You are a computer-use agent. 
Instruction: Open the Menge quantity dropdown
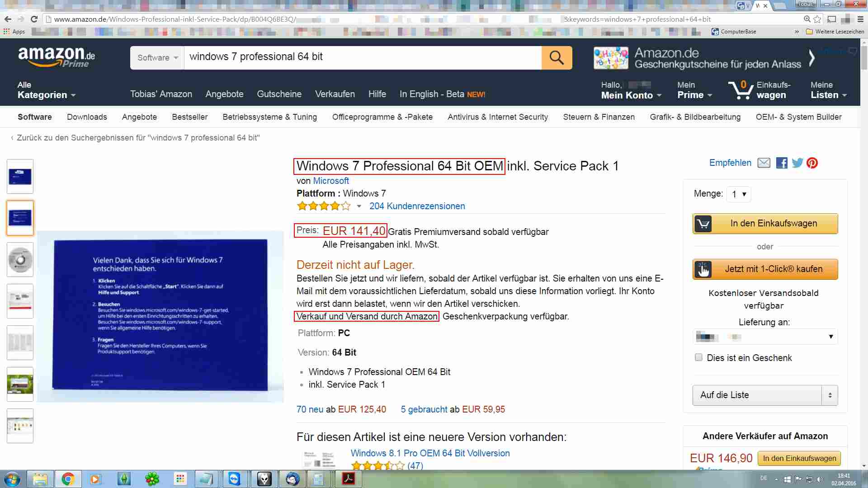tap(738, 194)
